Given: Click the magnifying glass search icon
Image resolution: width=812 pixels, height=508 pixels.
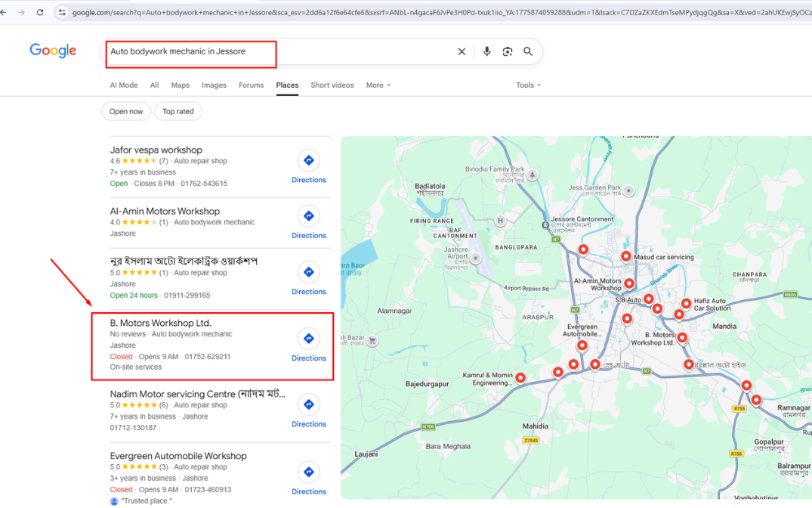Looking at the screenshot, I should pyautogui.click(x=528, y=51).
